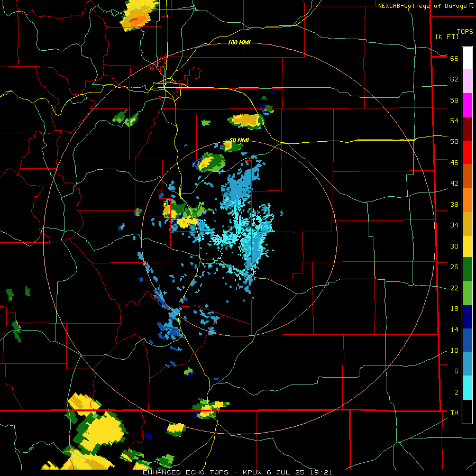Select the magenta legend color band
476x476 pixels.
click(467, 105)
